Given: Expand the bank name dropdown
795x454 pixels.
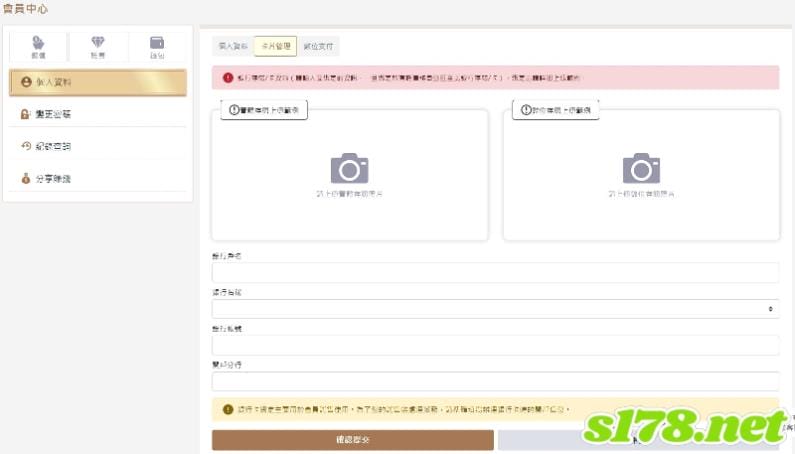Looking at the screenshot, I should click(495, 309).
